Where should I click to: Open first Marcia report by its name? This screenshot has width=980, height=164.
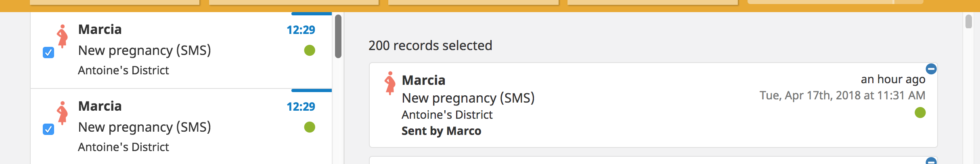100,29
